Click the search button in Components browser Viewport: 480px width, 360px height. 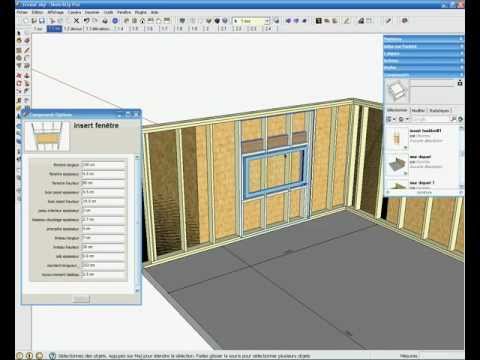[453, 119]
